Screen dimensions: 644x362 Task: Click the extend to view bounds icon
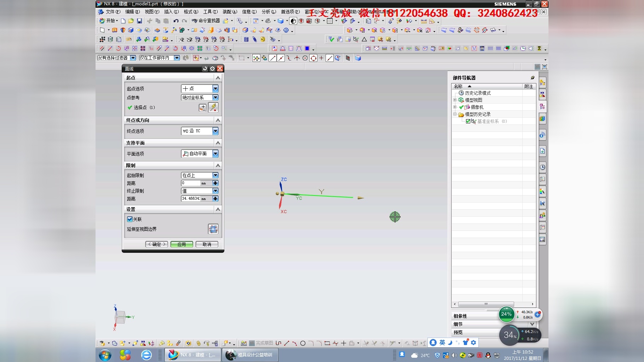(213, 229)
